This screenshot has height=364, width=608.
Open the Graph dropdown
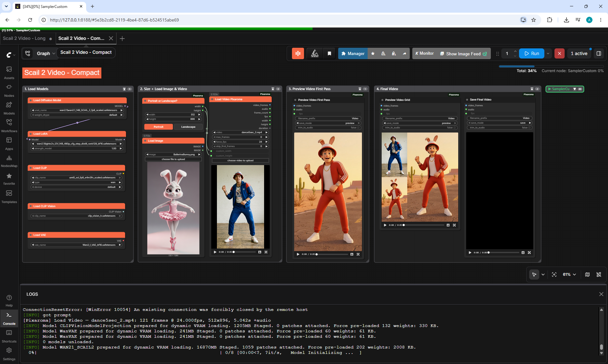click(46, 53)
